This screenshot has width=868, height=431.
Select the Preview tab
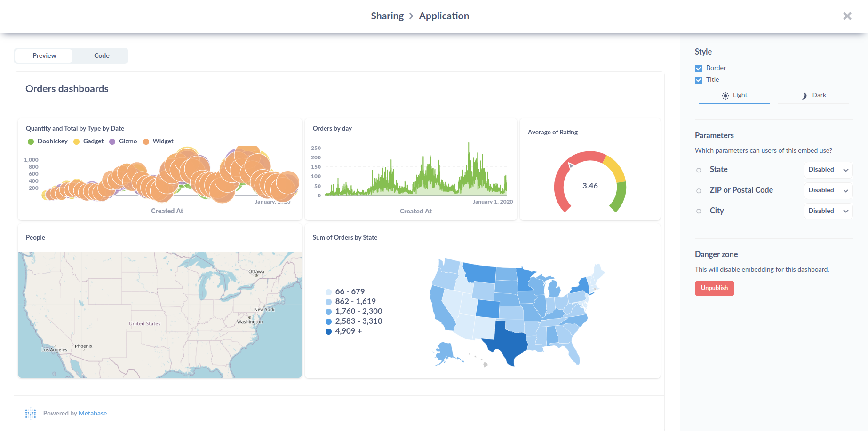tap(43, 55)
